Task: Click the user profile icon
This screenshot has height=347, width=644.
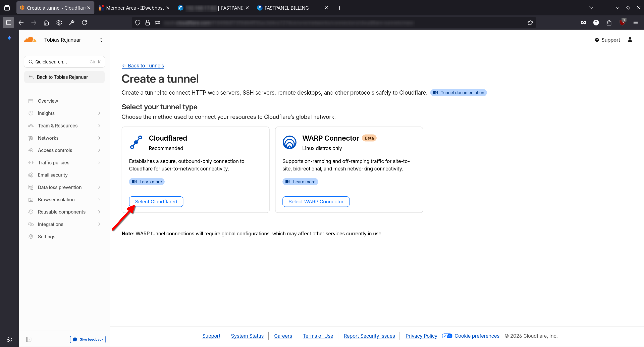Action: point(630,40)
